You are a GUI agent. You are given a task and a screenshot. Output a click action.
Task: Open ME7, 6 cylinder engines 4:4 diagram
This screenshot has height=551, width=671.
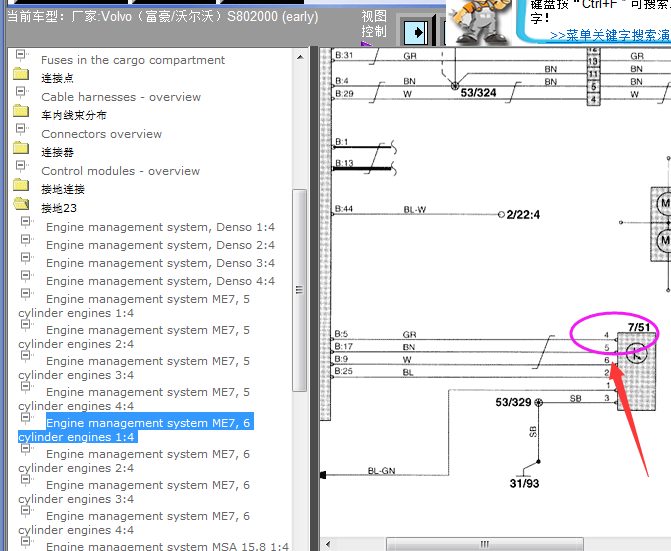pyautogui.click(x=134, y=523)
